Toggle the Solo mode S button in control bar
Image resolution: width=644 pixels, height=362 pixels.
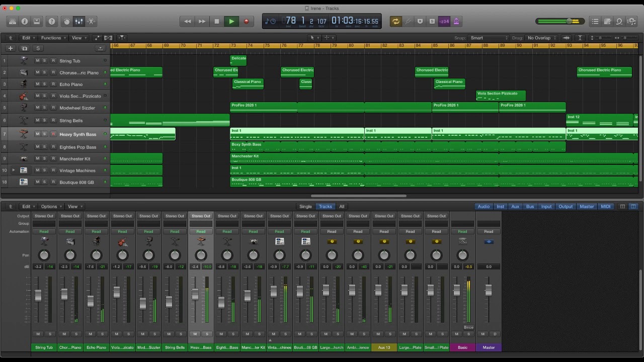coord(432,22)
